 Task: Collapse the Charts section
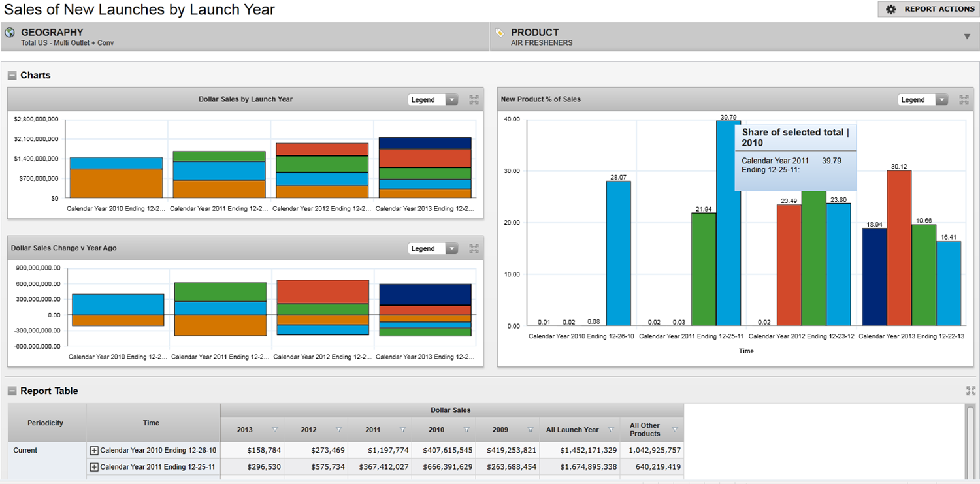coord(12,76)
